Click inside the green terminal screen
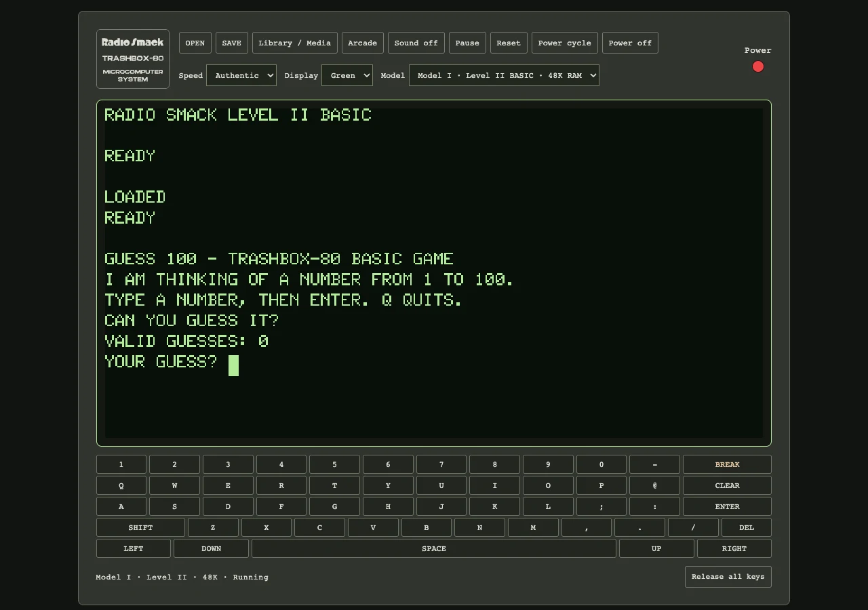Image resolution: width=868 pixels, height=610 pixels. pos(434,273)
